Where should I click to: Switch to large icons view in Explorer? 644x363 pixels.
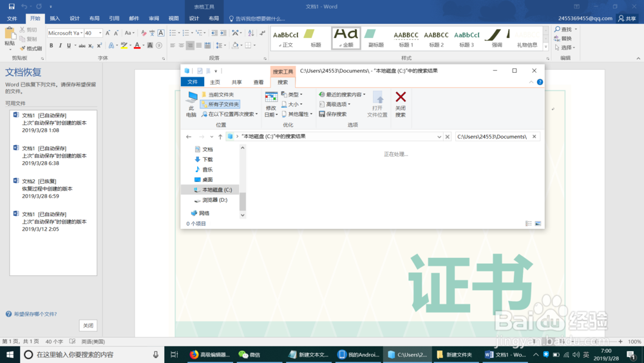coord(538,224)
